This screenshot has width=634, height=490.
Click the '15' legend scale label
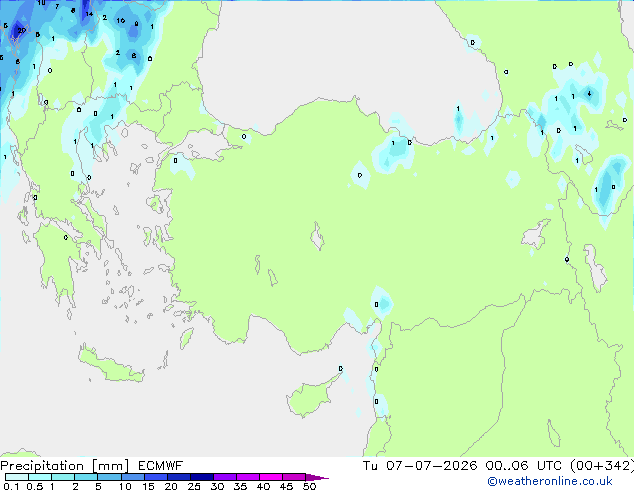[148, 486]
